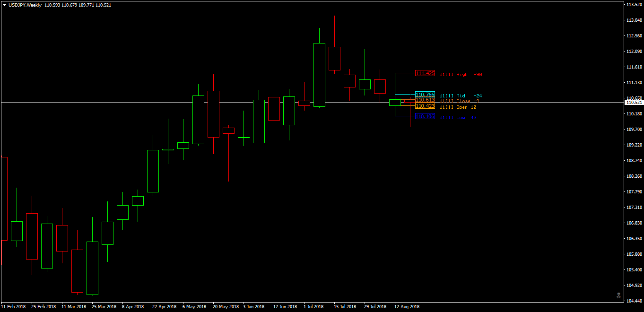Click the brown 110.613 Close price box
Screen dimensions: 644x312
tap(425, 100)
